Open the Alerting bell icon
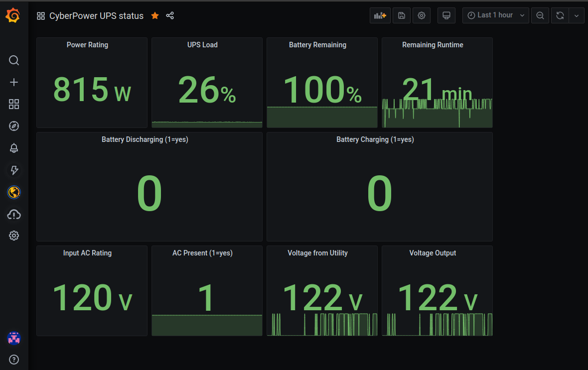 pyautogui.click(x=14, y=148)
